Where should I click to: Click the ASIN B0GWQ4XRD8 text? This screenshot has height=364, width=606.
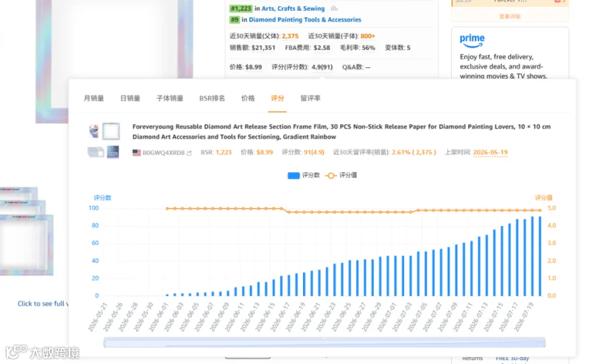[x=164, y=153]
